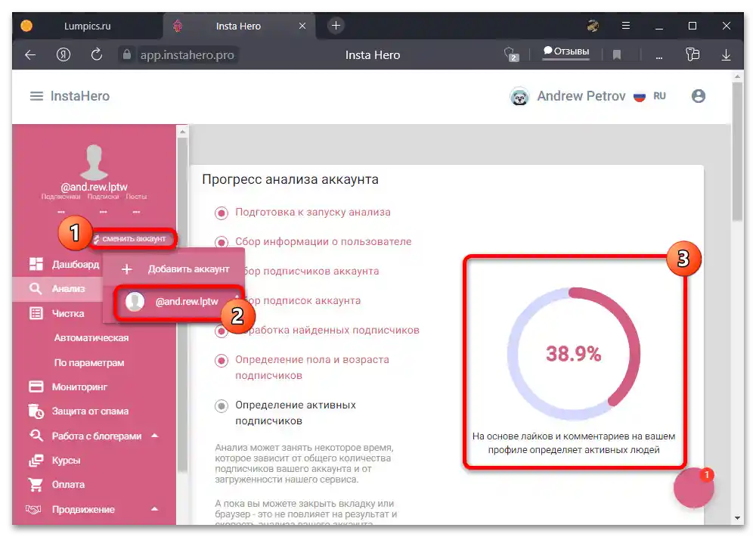Close the Insta Hero tab

[302, 26]
